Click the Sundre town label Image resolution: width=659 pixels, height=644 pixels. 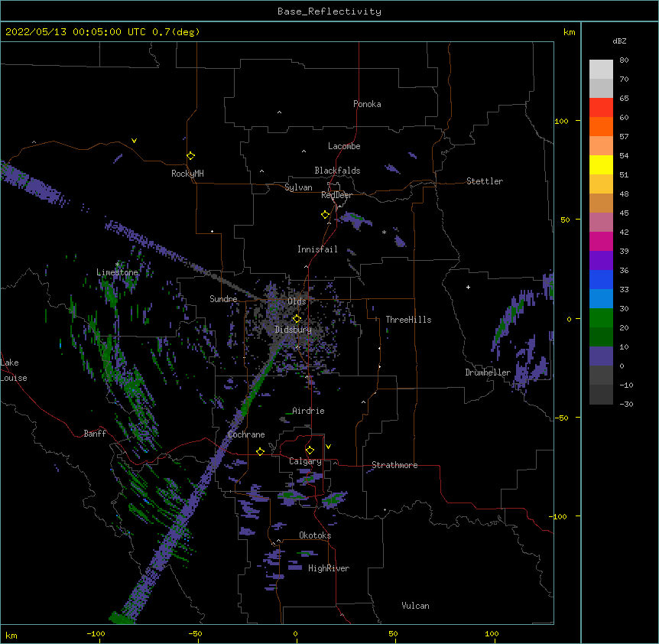(x=223, y=299)
